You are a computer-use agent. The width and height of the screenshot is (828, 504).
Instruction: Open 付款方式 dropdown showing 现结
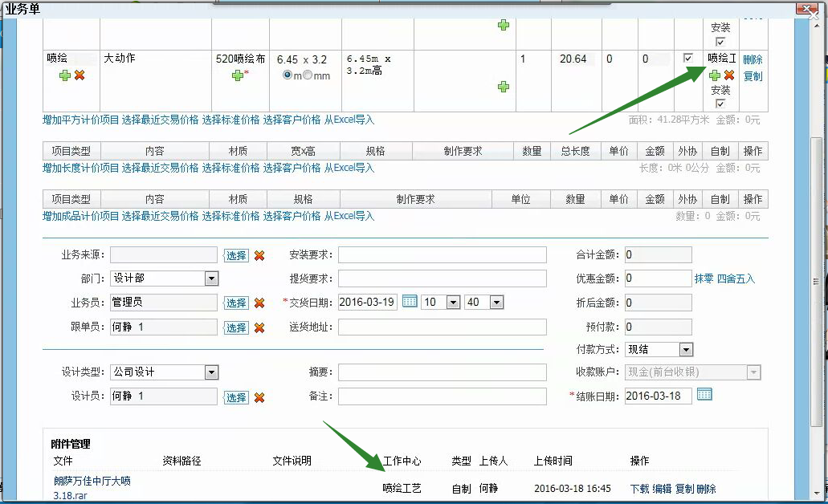(685, 350)
